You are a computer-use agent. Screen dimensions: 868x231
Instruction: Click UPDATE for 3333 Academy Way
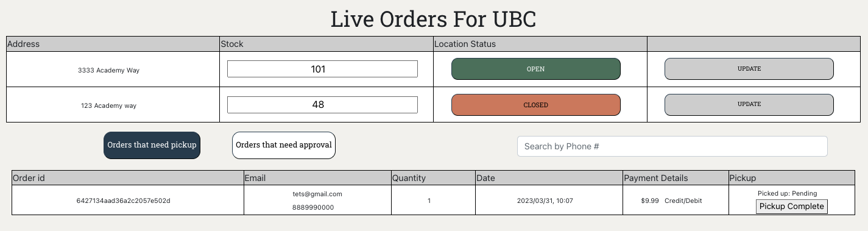(749, 69)
